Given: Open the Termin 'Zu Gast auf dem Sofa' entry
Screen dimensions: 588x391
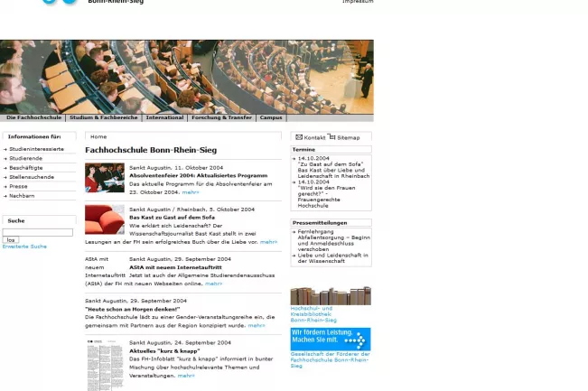Looking at the screenshot, I should coord(333,167).
